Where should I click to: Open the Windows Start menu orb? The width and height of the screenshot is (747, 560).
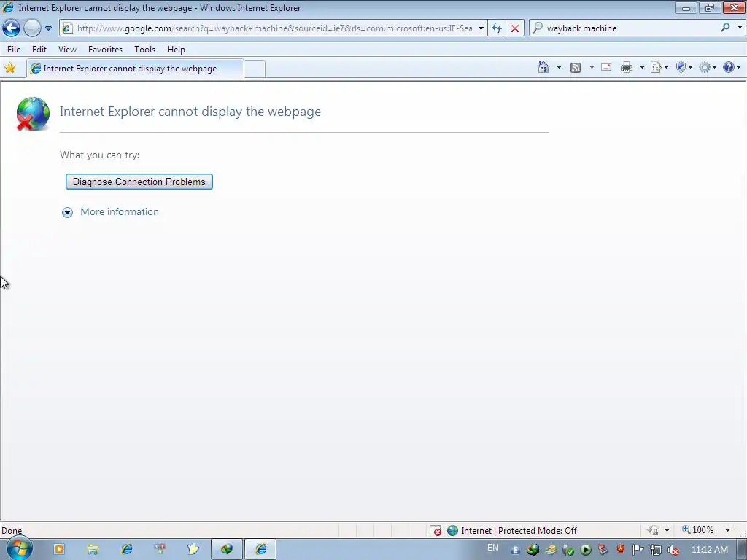click(x=19, y=549)
